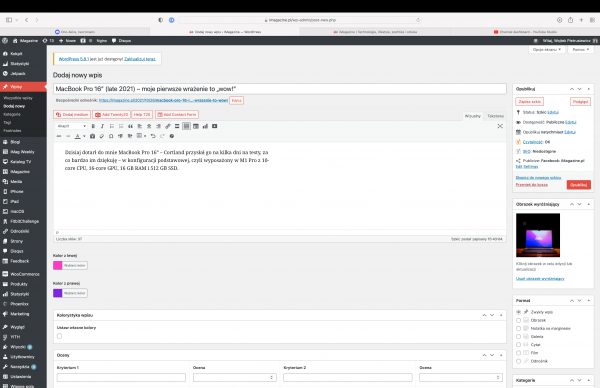Click the purple Kolor z prawej swatch
Viewport: 600px width, 388px height.
[58, 293]
